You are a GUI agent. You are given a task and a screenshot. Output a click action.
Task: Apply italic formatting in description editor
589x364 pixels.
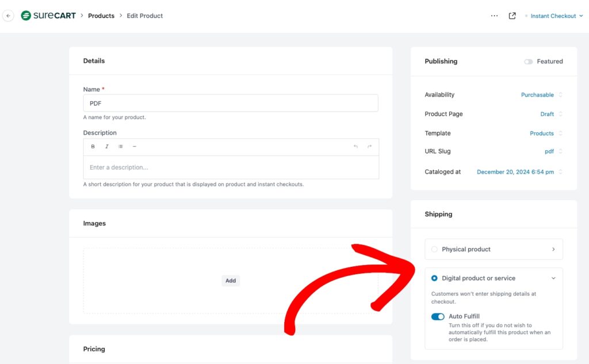pyautogui.click(x=107, y=147)
